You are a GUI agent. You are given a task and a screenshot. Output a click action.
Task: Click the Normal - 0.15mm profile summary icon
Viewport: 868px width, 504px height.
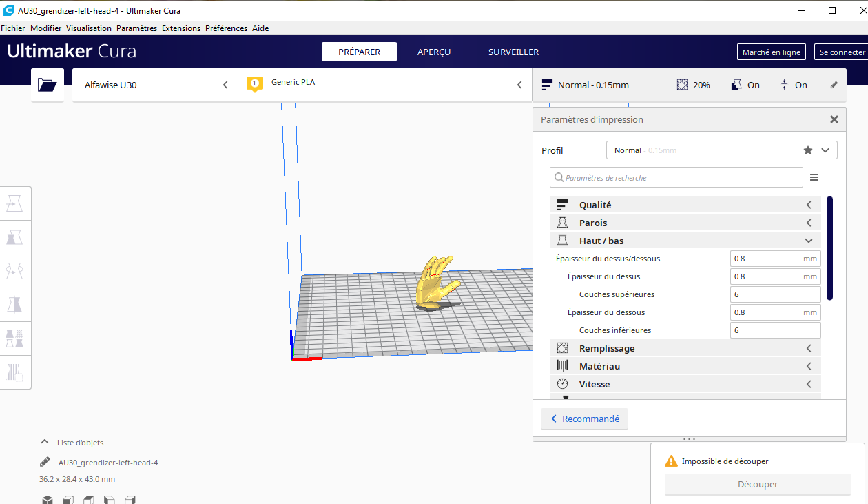tap(547, 85)
